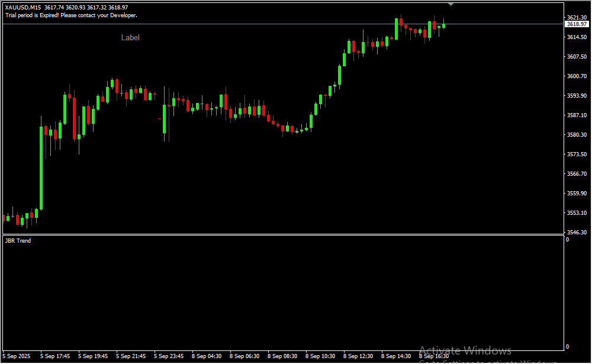
Task: Click the 3546.30 price scale level
Action: tap(576, 233)
